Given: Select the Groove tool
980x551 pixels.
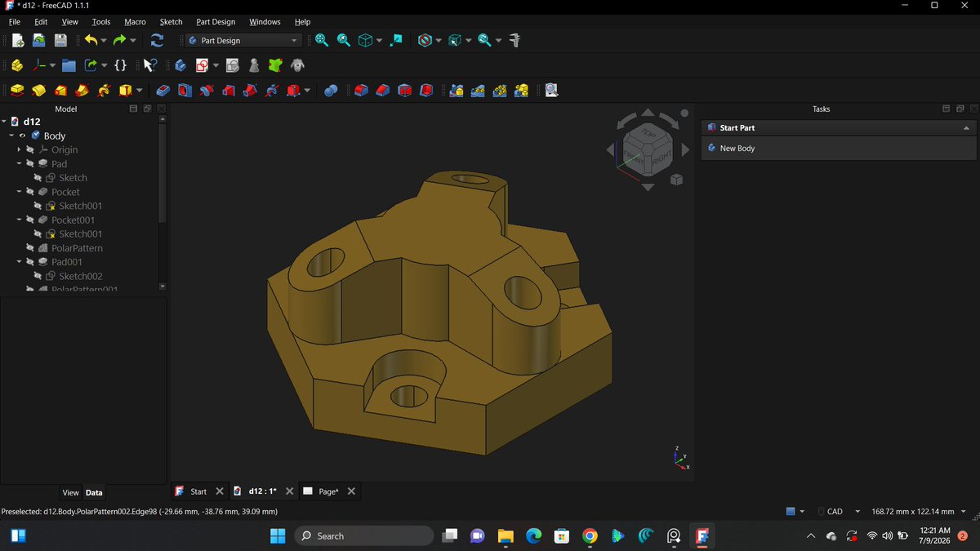Looking at the screenshot, I should (207, 91).
